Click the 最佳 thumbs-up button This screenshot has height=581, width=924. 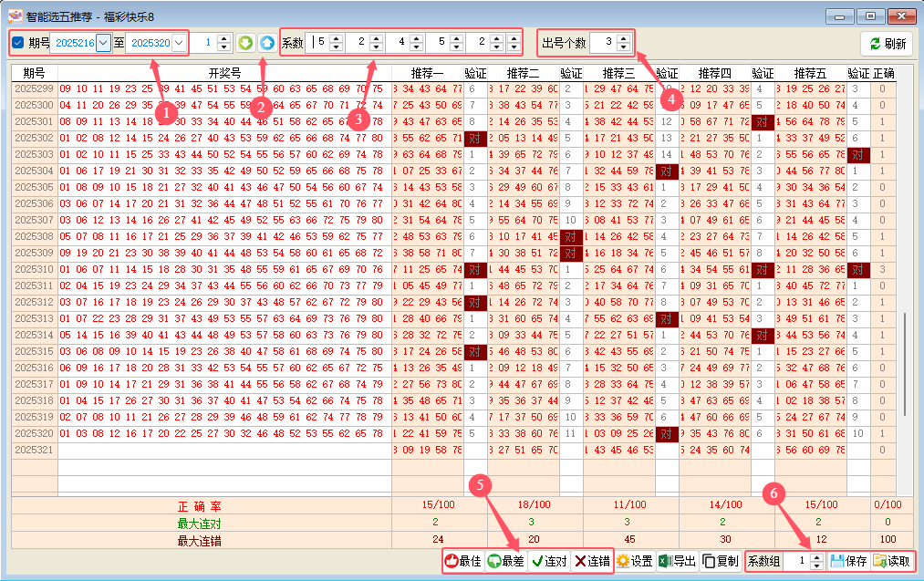[x=463, y=562]
